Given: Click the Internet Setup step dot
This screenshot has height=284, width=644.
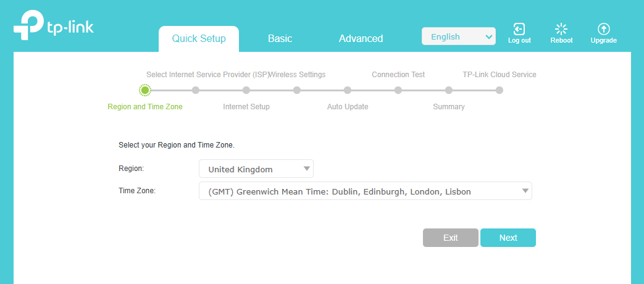Looking at the screenshot, I should [x=246, y=90].
